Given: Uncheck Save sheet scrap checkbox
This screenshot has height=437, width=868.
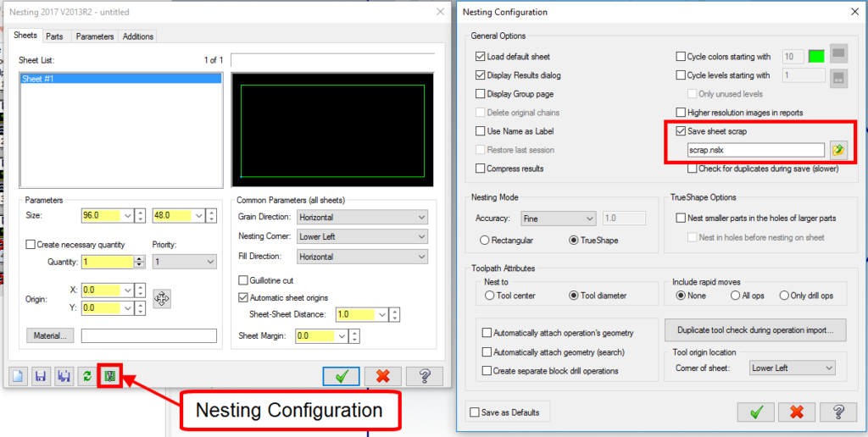Looking at the screenshot, I should click(x=681, y=131).
